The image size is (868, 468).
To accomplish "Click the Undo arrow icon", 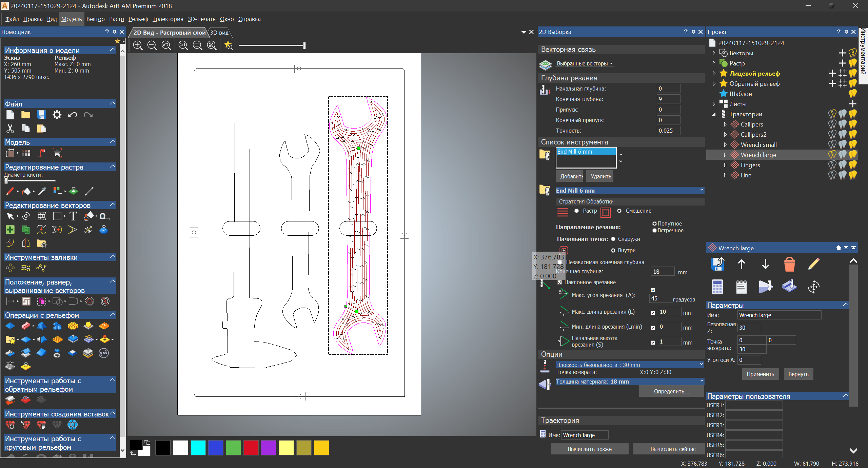I will point(72,115).
